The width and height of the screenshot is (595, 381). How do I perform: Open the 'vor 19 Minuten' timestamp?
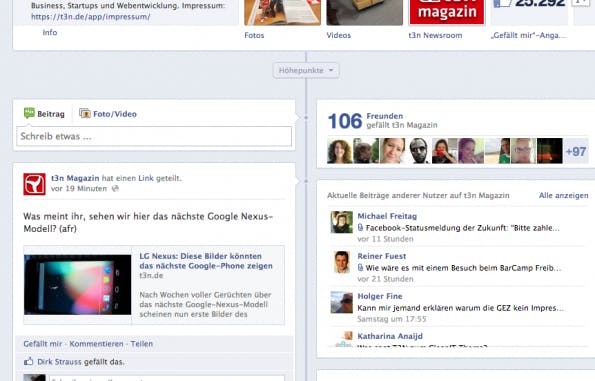pos(79,189)
